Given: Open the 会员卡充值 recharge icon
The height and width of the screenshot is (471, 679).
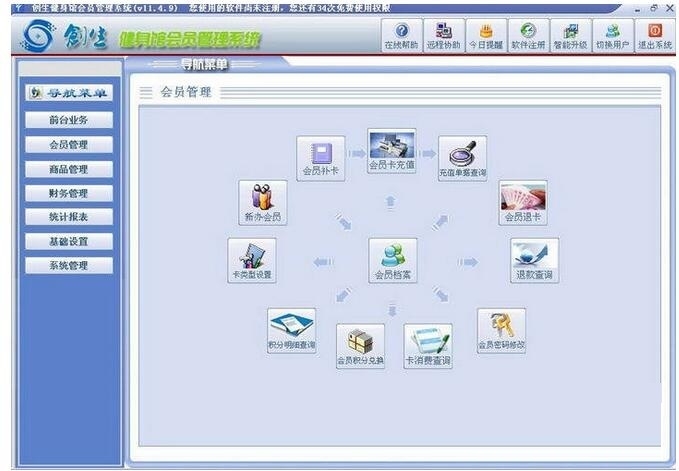Looking at the screenshot, I should coord(391,151).
